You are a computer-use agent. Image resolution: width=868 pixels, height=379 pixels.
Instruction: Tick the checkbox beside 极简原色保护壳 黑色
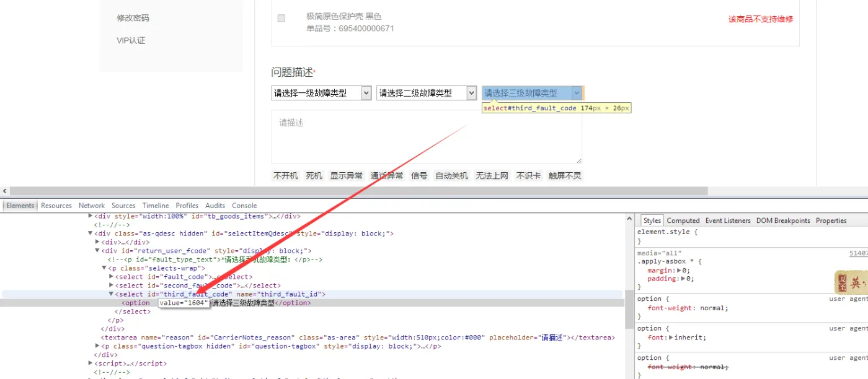click(281, 19)
